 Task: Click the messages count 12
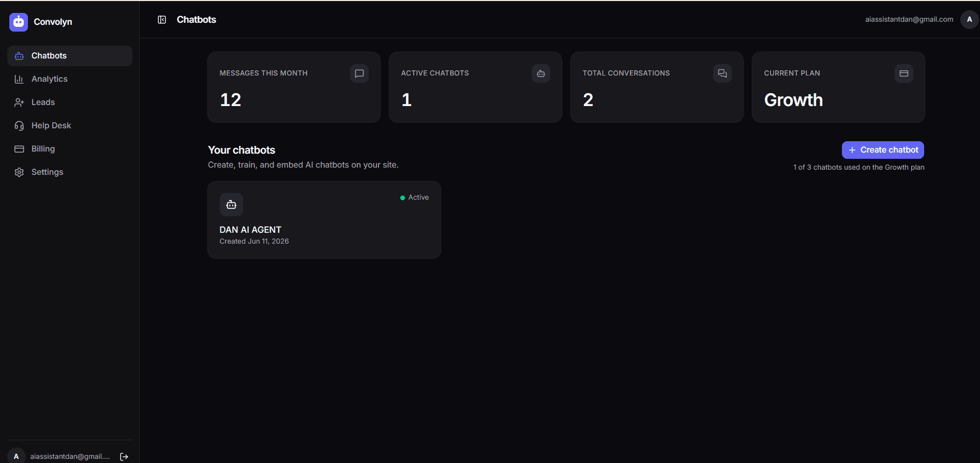[x=231, y=100]
